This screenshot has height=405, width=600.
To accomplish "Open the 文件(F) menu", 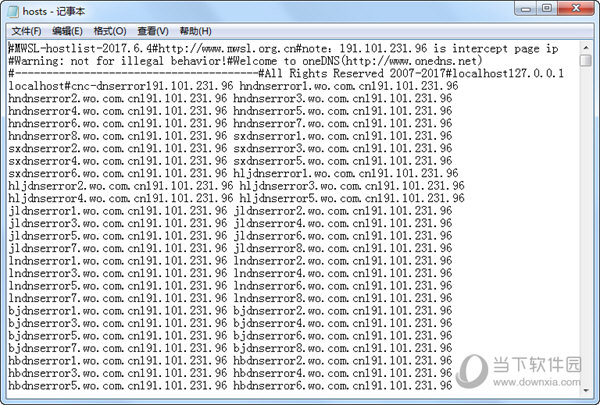I will coord(26,31).
